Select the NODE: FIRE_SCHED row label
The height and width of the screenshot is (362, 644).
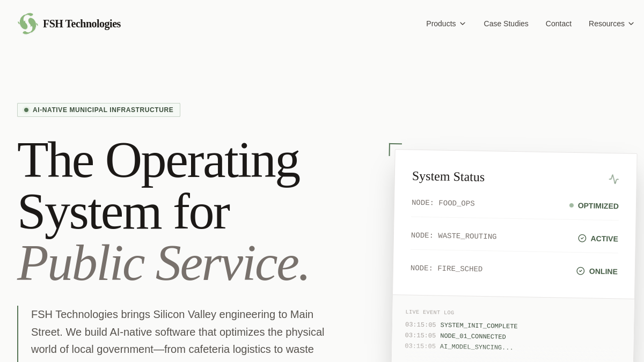point(447,269)
